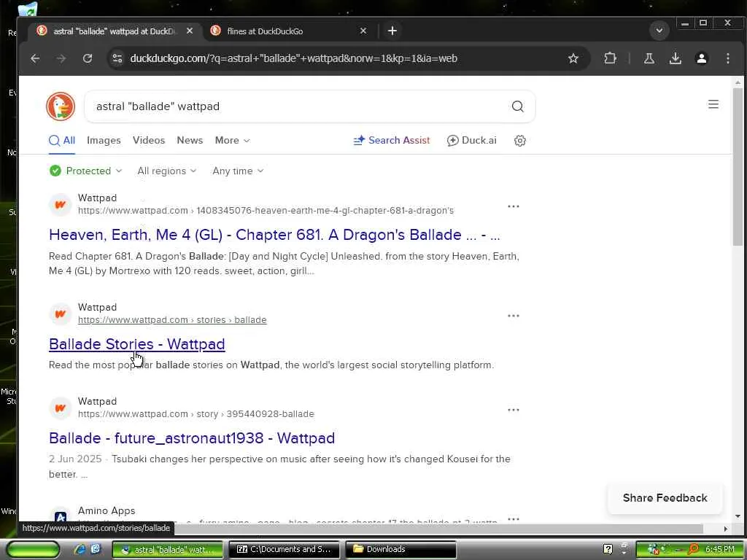
Task: Open the profile avatar icon
Action: pyautogui.click(x=702, y=58)
